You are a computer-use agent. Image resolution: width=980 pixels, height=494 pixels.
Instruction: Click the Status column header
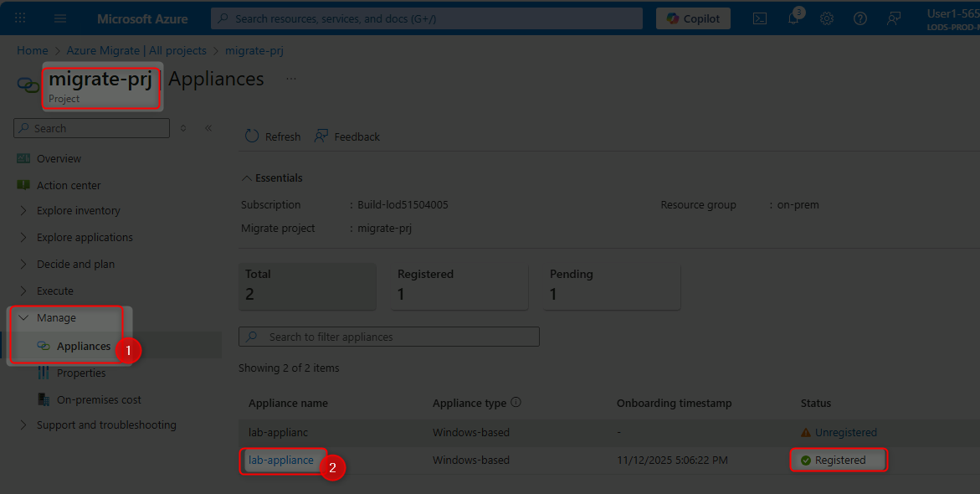[816, 404]
